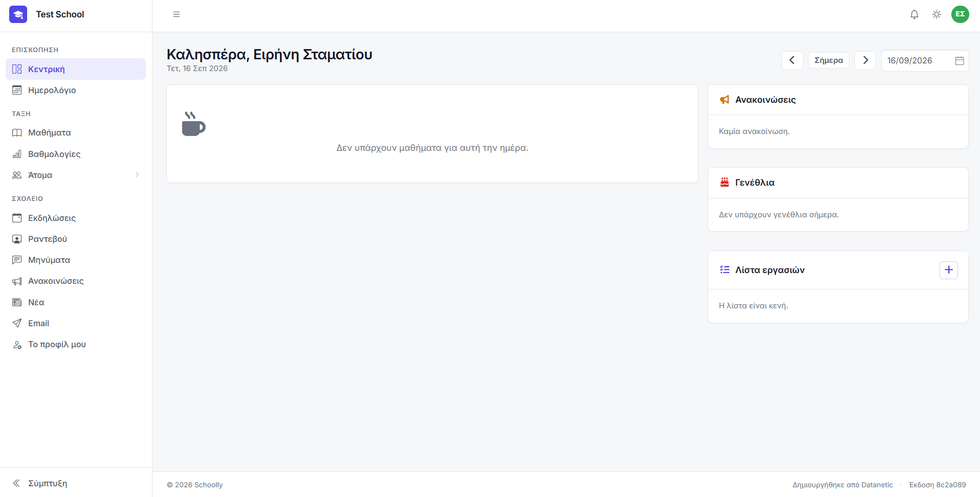Image resolution: width=980 pixels, height=497 pixels.
Task: Expand the Άτομα chevron
Action: 137,175
